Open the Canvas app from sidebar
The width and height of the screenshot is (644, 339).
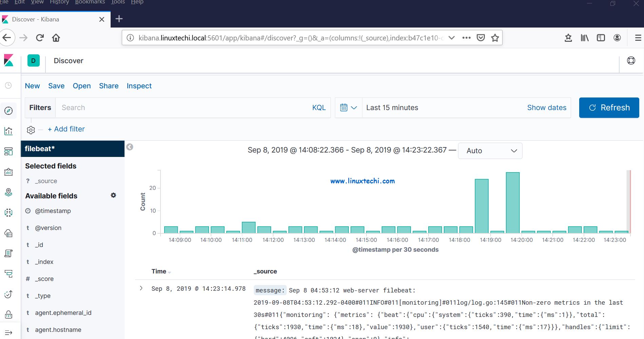coord(8,172)
